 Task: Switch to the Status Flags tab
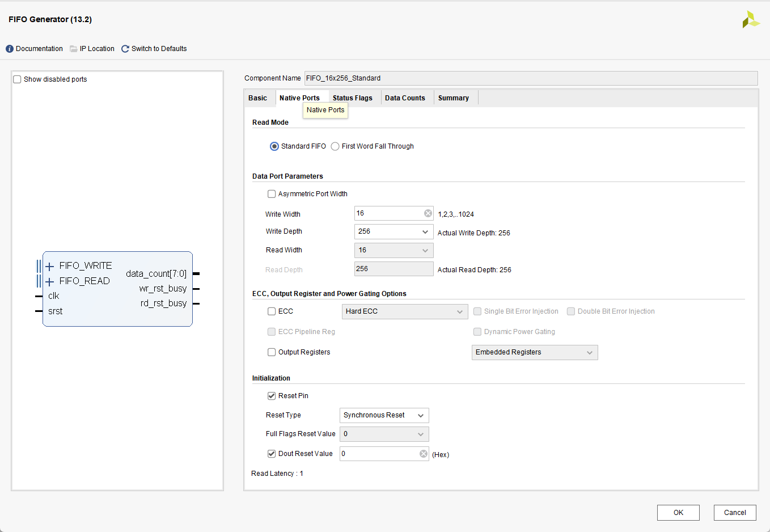pos(353,98)
